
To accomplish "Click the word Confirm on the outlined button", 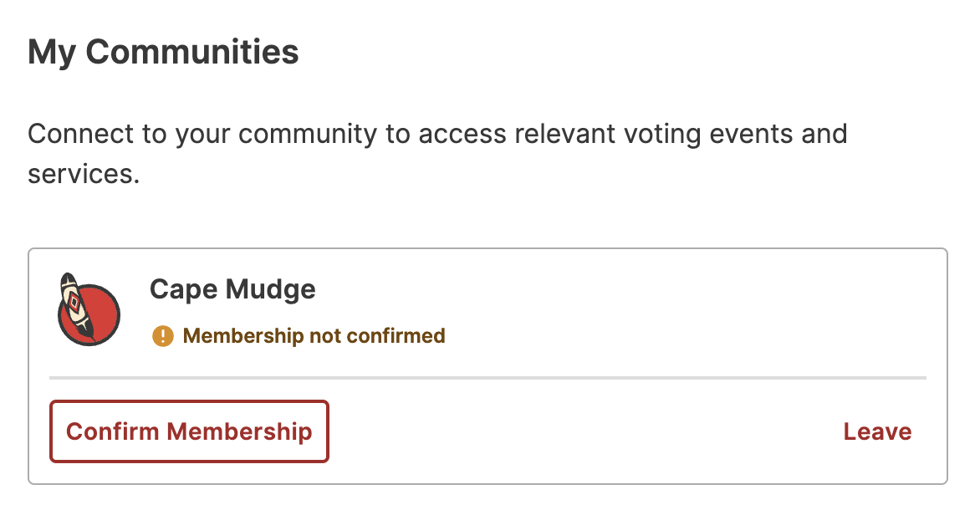I will tap(113, 432).
